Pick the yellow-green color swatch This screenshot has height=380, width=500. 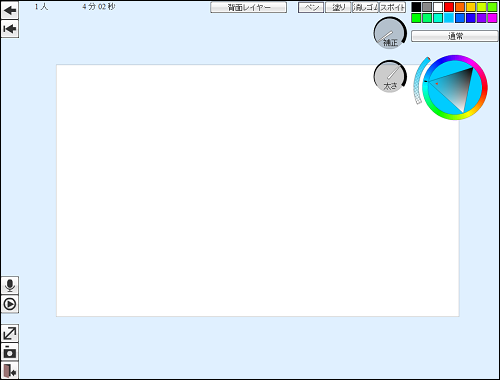pyautogui.click(x=482, y=7)
